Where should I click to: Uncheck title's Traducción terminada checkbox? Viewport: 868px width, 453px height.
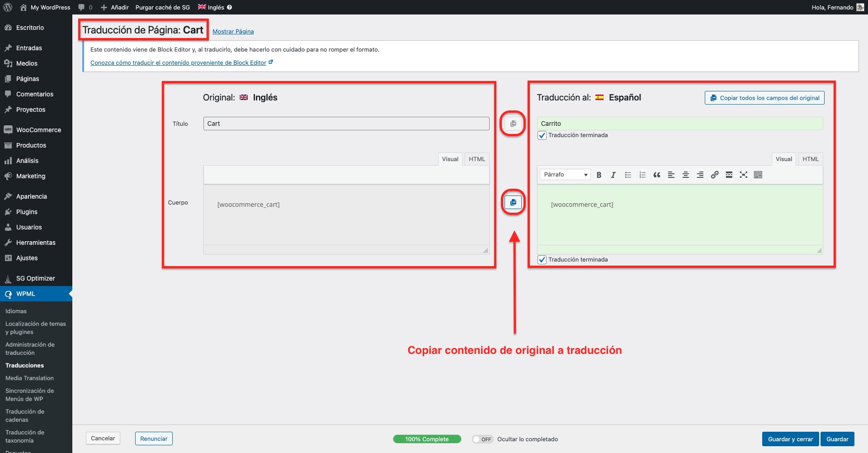point(542,135)
